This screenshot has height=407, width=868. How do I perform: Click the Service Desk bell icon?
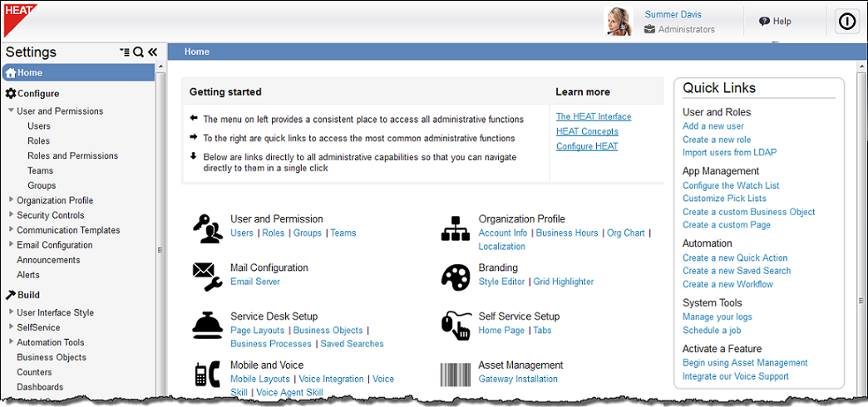click(x=207, y=325)
